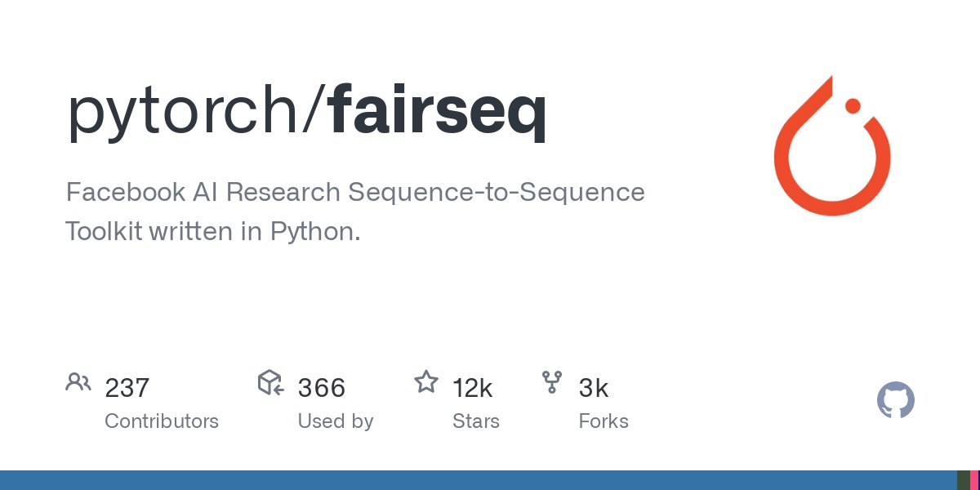980x490 pixels.
Task: Select the 237 contributors count
Action: tap(127, 388)
